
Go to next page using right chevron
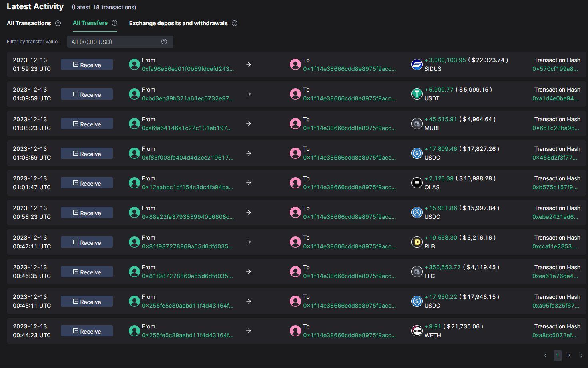(x=581, y=356)
